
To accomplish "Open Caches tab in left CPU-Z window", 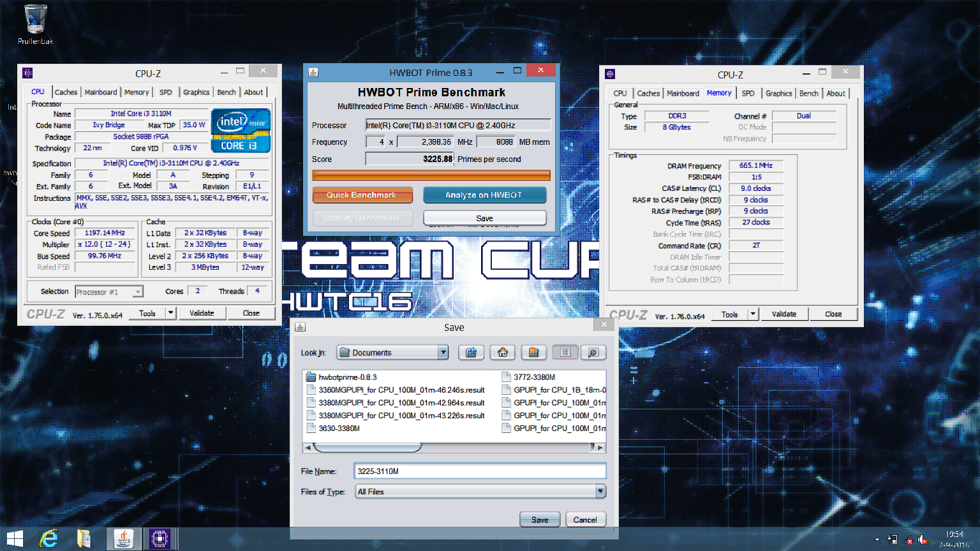I will 66,92.
